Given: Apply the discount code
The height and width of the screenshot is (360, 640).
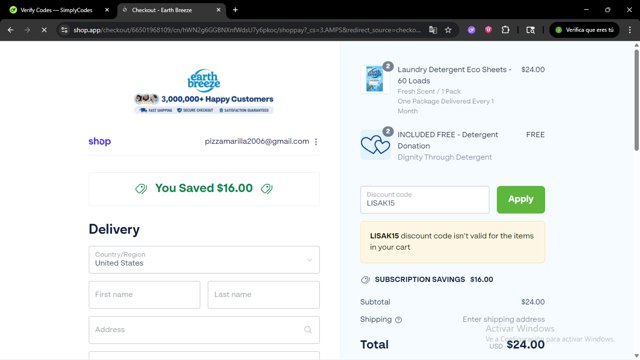Looking at the screenshot, I should pyautogui.click(x=520, y=200).
